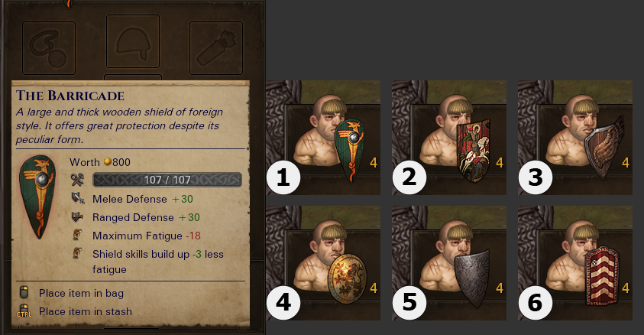644x335 pixels.
Task: Click the gold coin Worth icon
Action: click(x=107, y=161)
